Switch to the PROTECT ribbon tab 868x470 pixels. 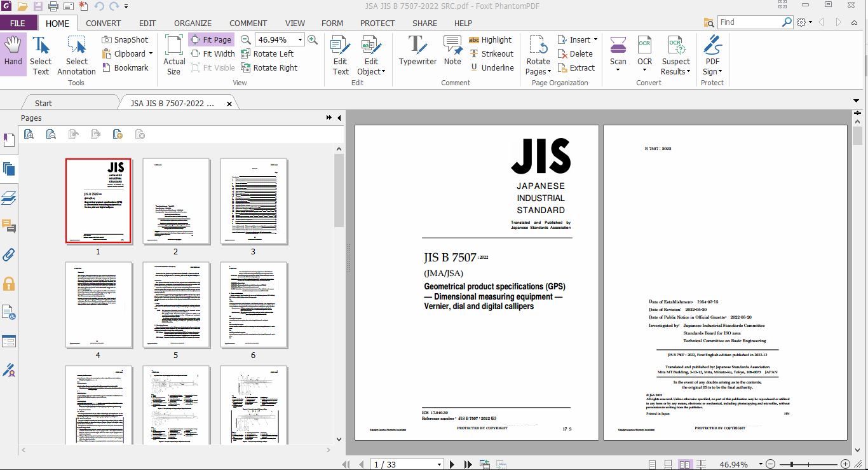click(x=377, y=23)
